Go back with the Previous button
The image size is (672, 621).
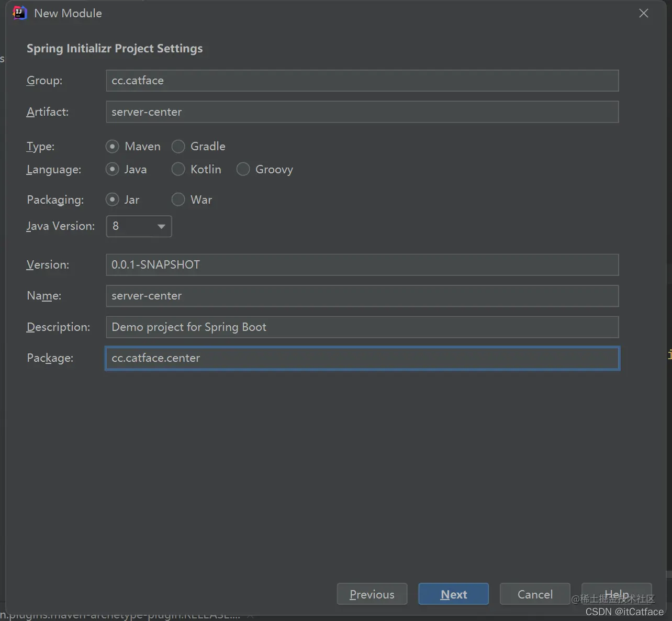(x=372, y=594)
